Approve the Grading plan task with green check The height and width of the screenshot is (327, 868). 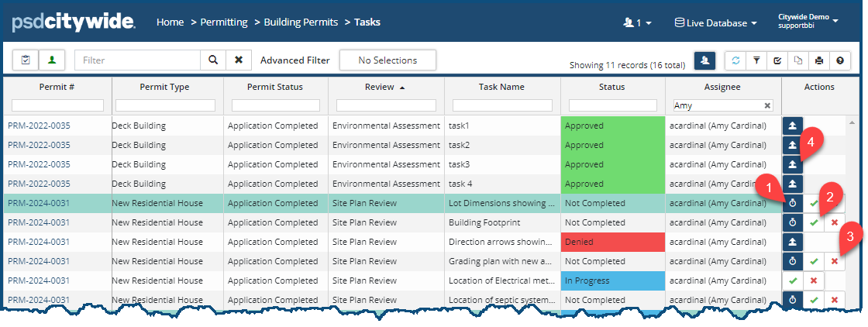[814, 261]
